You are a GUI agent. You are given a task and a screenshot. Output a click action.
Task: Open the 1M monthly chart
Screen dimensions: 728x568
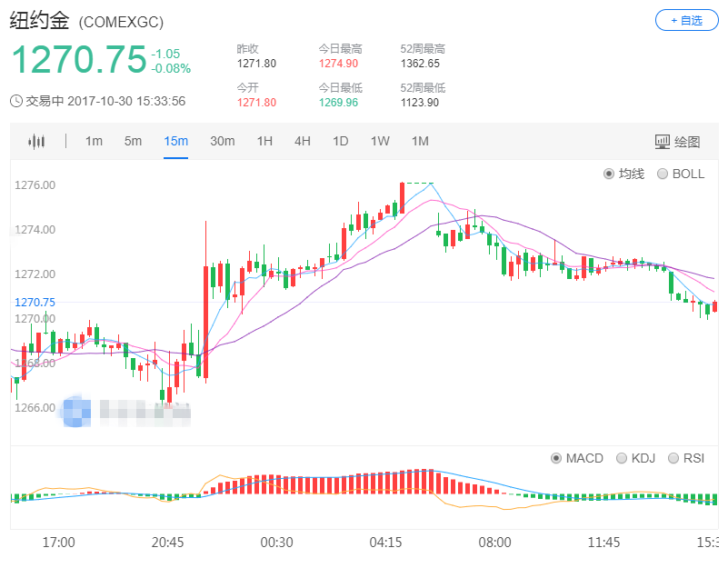[x=419, y=141]
